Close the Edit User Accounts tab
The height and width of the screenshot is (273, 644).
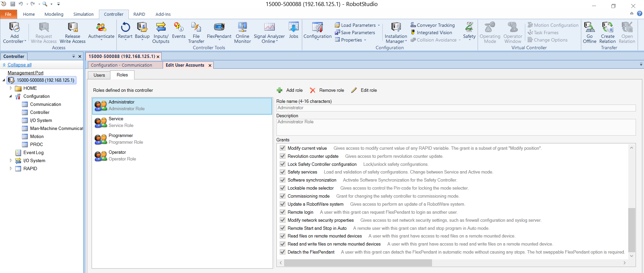pyautogui.click(x=210, y=65)
